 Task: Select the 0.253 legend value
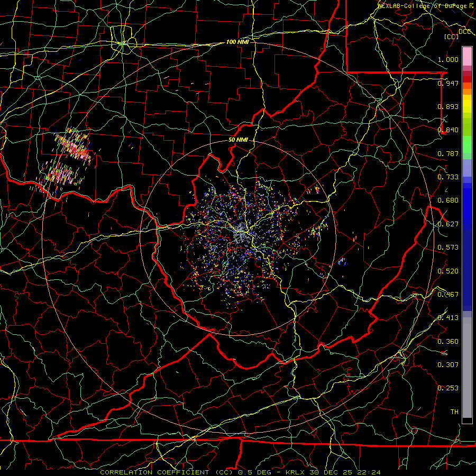pyautogui.click(x=448, y=388)
